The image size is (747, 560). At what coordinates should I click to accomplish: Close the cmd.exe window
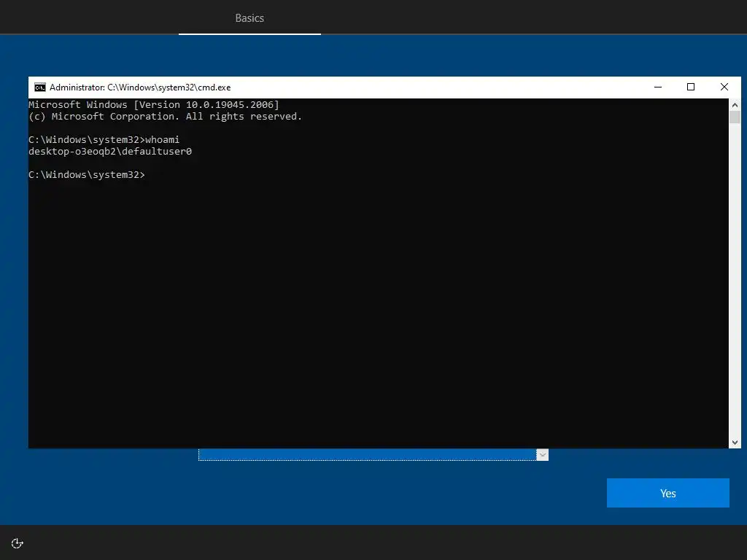[724, 87]
